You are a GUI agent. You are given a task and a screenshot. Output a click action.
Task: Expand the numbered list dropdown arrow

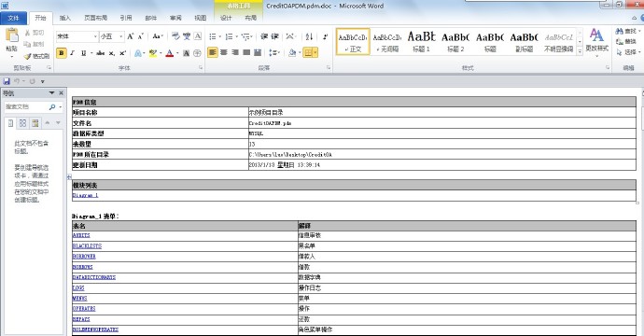click(x=237, y=36)
